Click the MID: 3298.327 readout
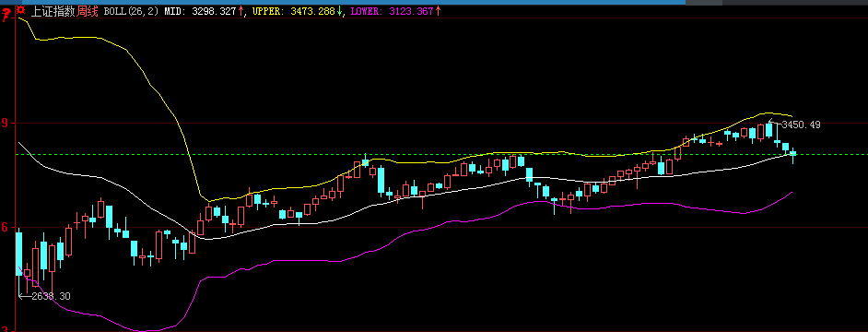This screenshot has height=332, width=868. (x=200, y=11)
